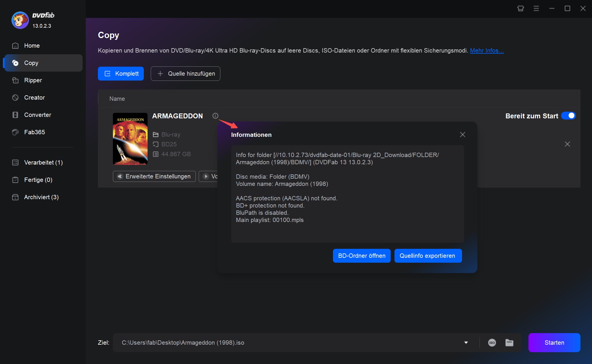Open the skin/theme shirt icon

coord(521,8)
